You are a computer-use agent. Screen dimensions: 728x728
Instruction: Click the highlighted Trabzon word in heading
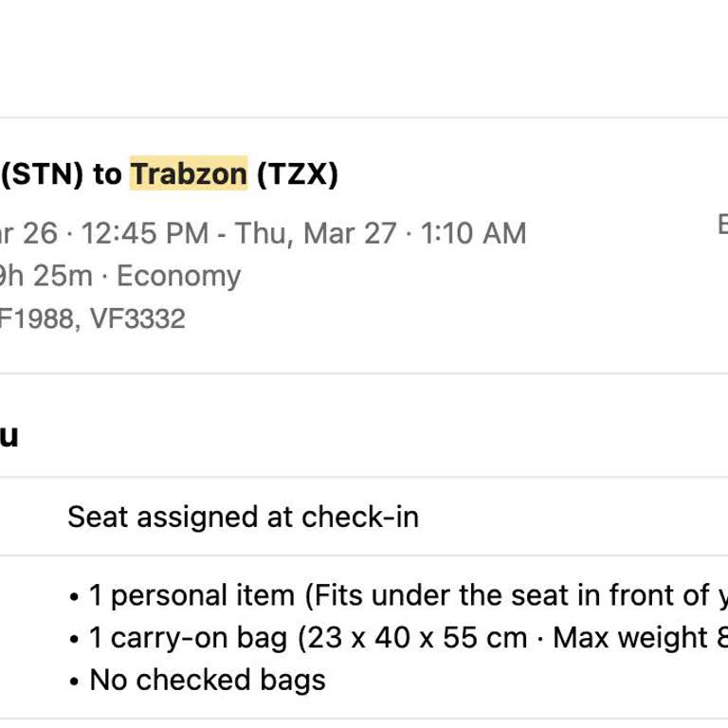pyautogui.click(x=189, y=174)
